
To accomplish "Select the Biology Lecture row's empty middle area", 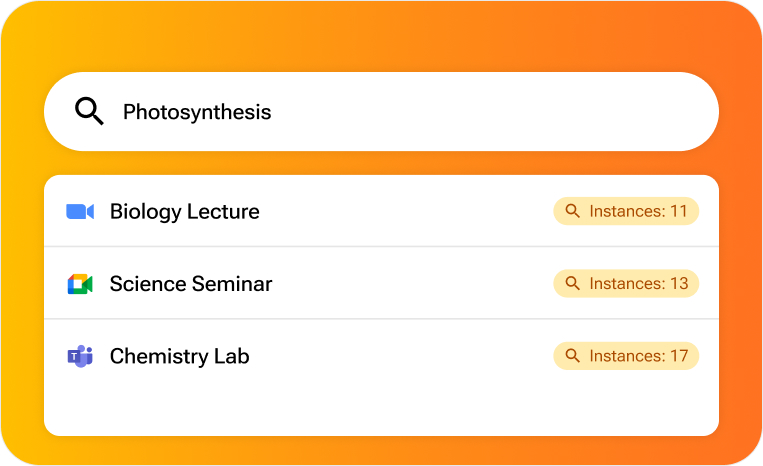I will click(406, 211).
